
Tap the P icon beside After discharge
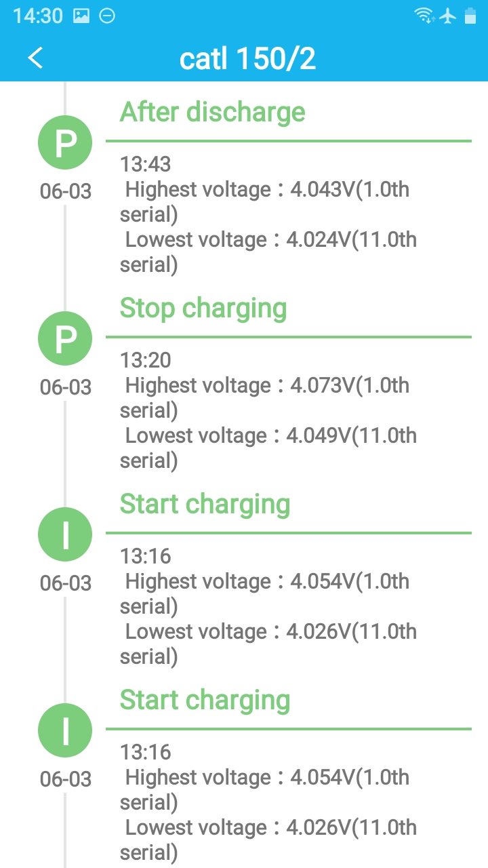pyautogui.click(x=65, y=142)
